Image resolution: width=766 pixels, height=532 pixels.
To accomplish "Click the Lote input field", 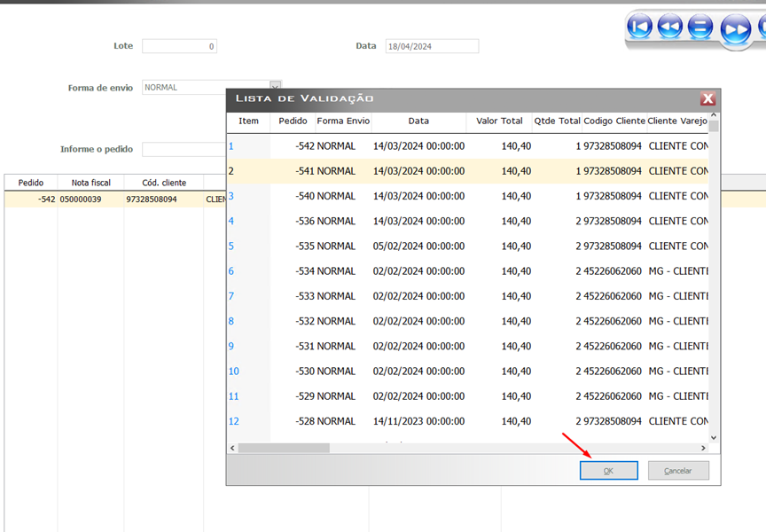I will (179, 46).
